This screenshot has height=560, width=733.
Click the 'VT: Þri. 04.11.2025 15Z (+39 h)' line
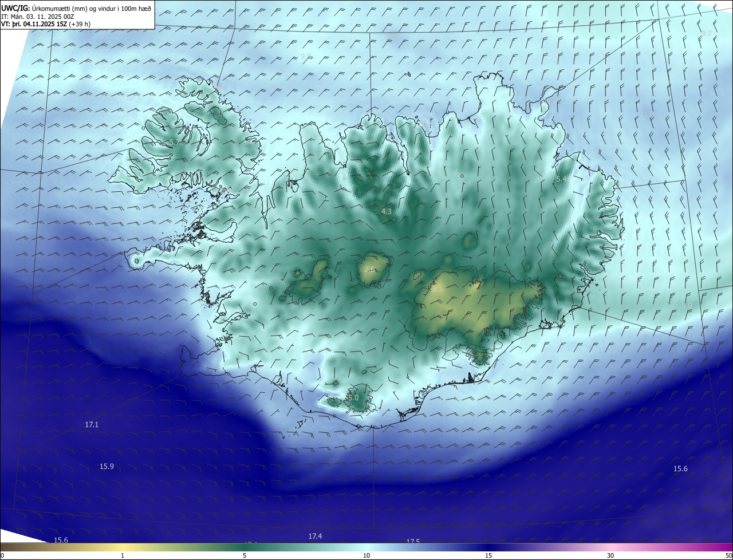click(46, 23)
